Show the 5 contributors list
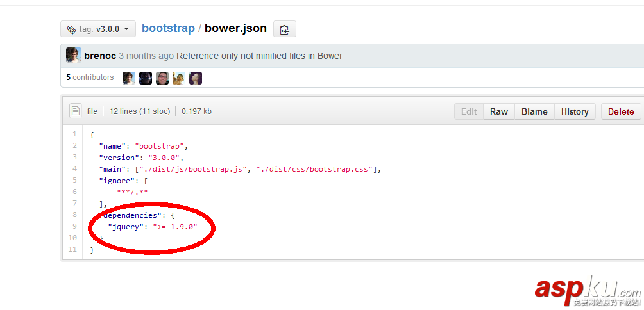The height and width of the screenshot is (310, 644). [x=90, y=77]
